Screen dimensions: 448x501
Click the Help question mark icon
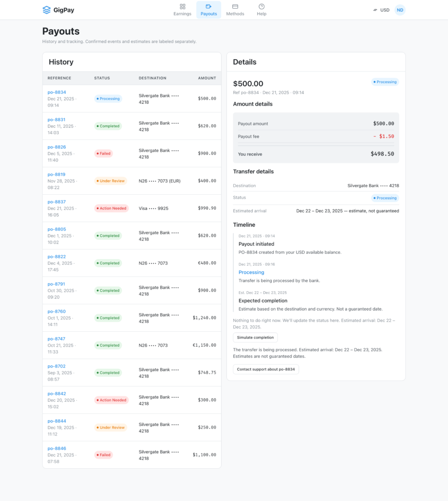(262, 7)
